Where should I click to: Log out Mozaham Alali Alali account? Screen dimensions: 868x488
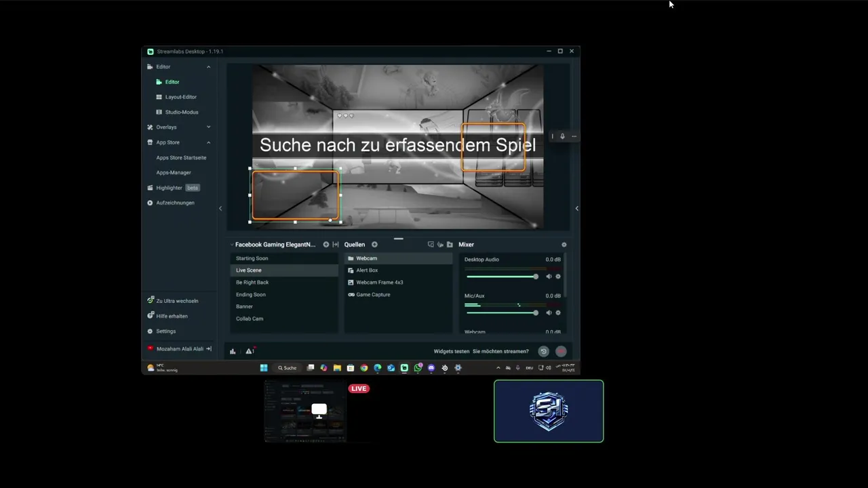[209, 349]
